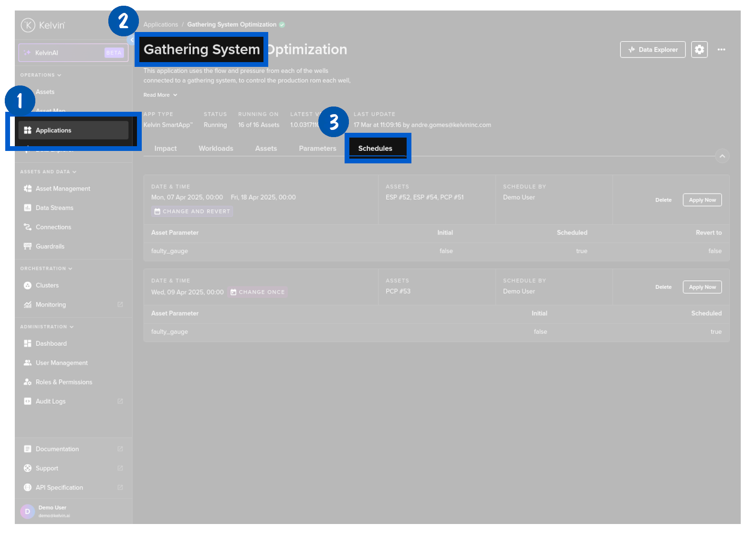Viewport: 756px width, 535px height.
Task: Click the three-dot more options icon
Action: 721,50
